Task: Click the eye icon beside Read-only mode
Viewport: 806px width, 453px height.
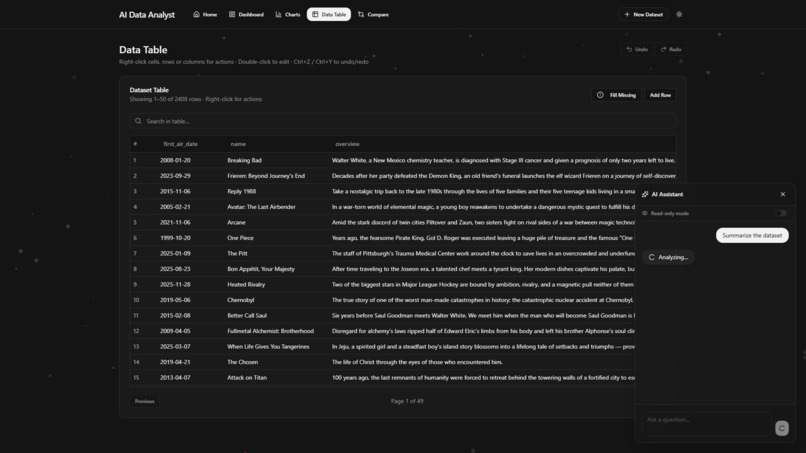Action: point(645,213)
